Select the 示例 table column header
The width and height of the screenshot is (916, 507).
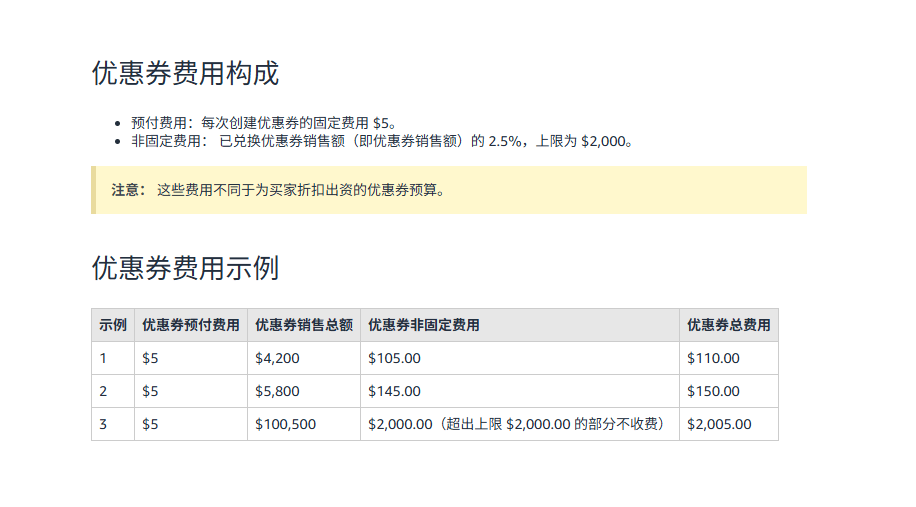(x=113, y=325)
